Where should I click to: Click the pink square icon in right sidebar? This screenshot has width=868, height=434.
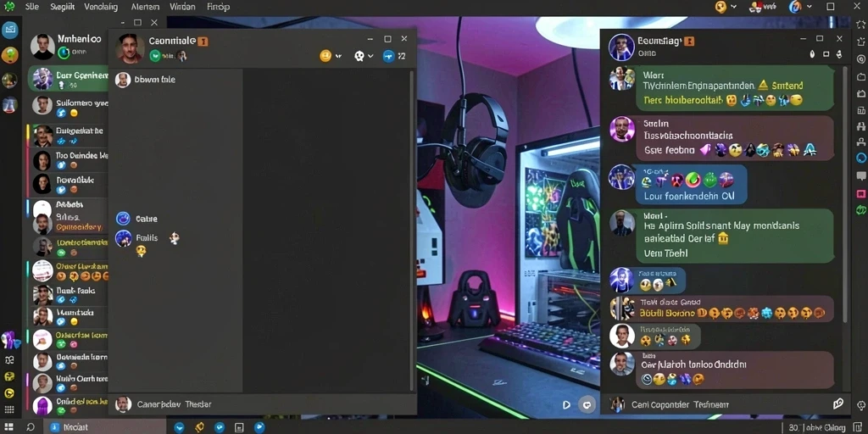[861, 194]
